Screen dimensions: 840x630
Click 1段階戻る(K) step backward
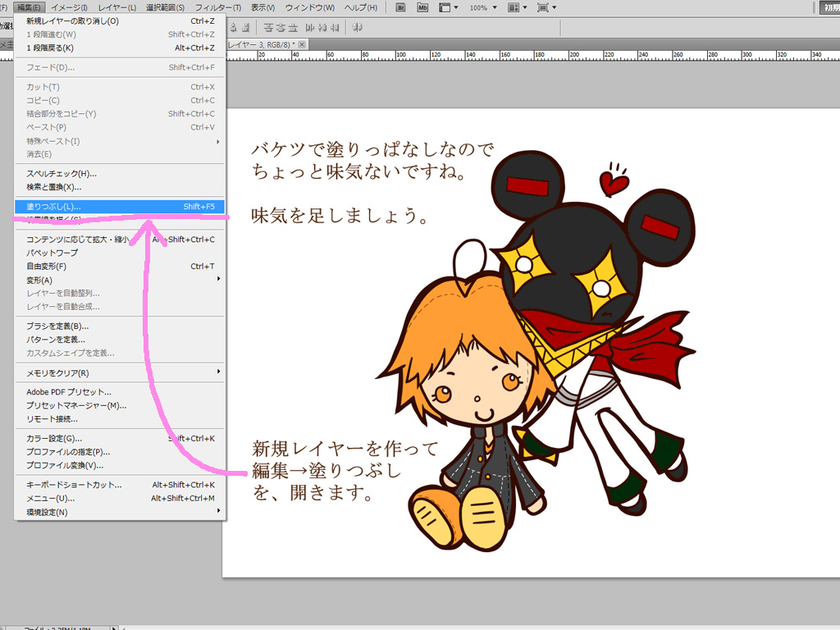click(50, 48)
